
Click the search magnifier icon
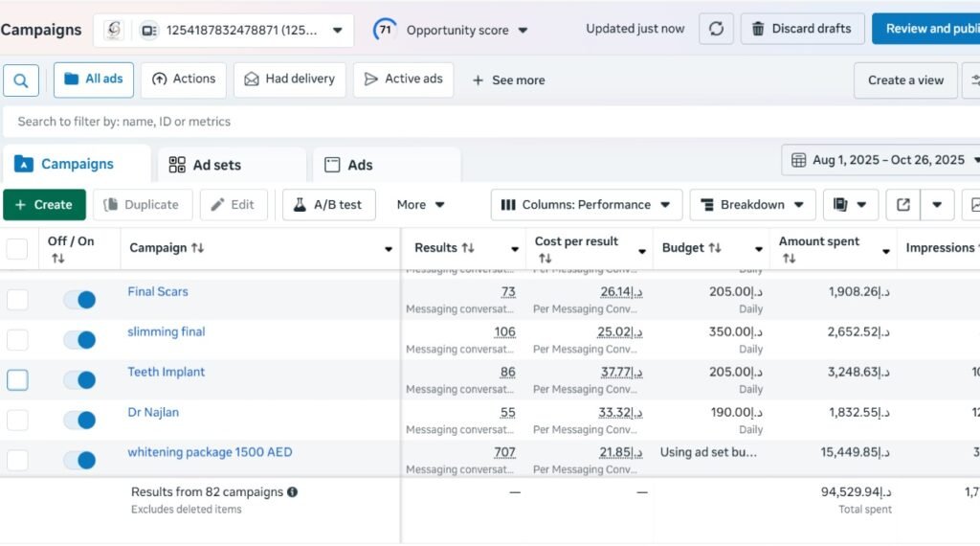coord(21,80)
